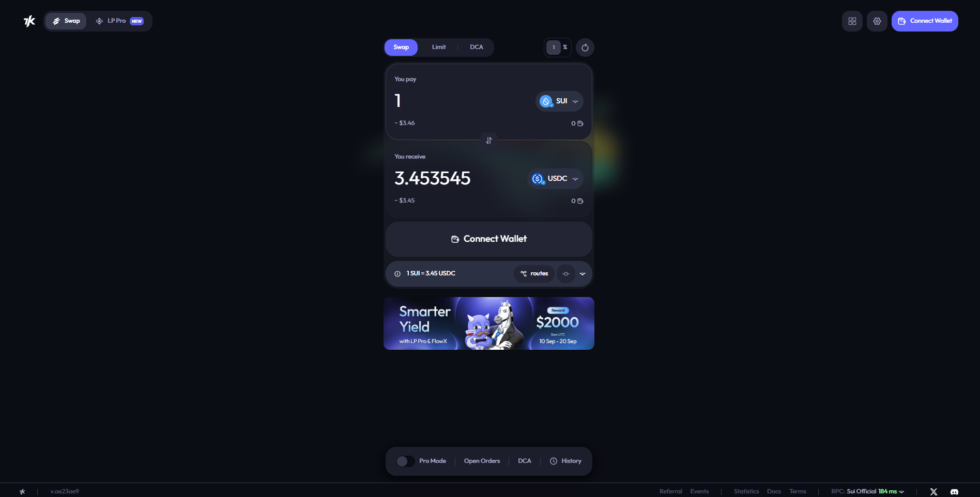Click the refresh quote icon
The image size is (980, 497).
point(585,48)
